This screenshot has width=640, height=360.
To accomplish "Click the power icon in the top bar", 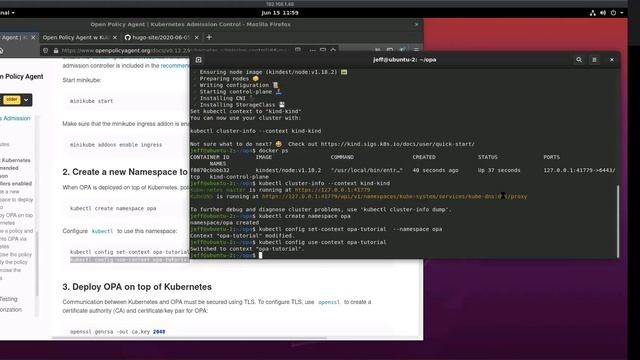I will (613, 13).
